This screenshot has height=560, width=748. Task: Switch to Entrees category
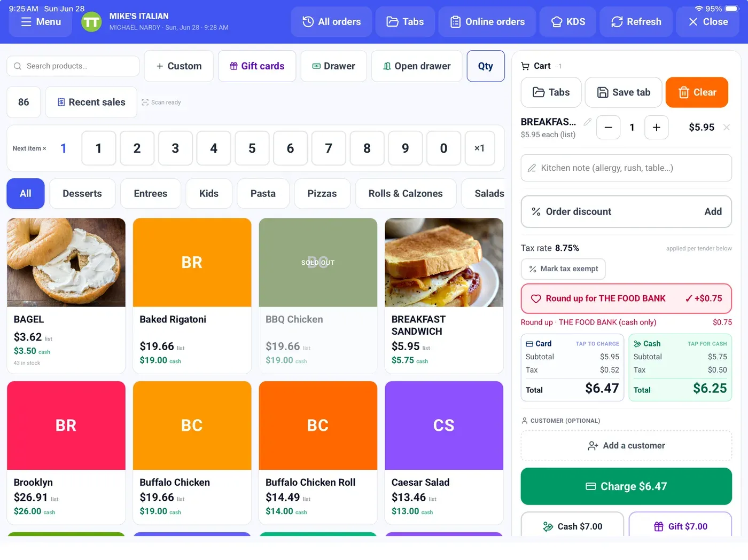tap(151, 193)
